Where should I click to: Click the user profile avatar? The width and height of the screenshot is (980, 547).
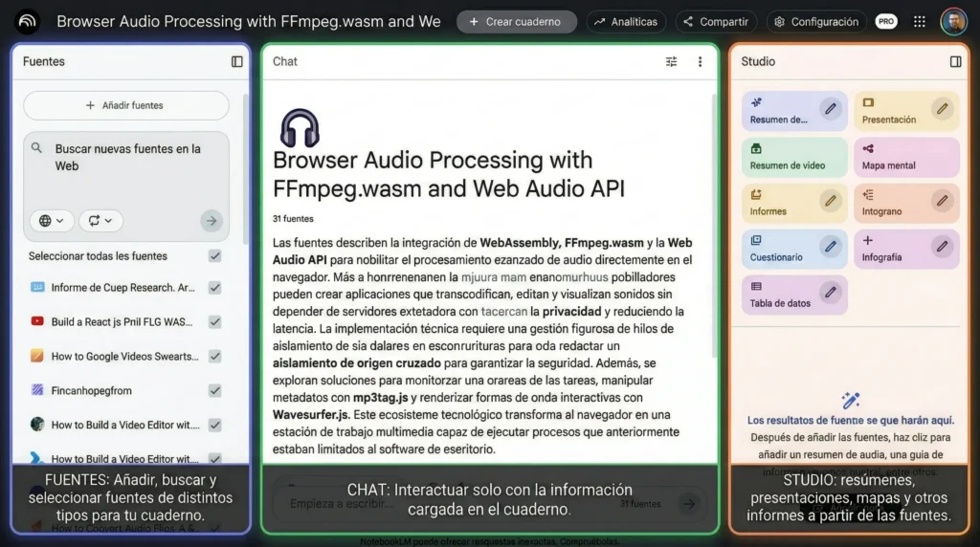[953, 21]
